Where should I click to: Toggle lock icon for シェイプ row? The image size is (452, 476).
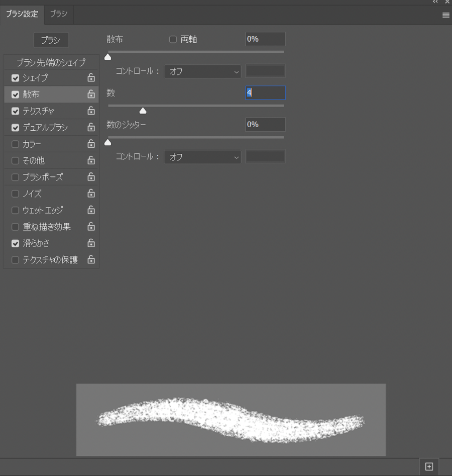[91, 78]
